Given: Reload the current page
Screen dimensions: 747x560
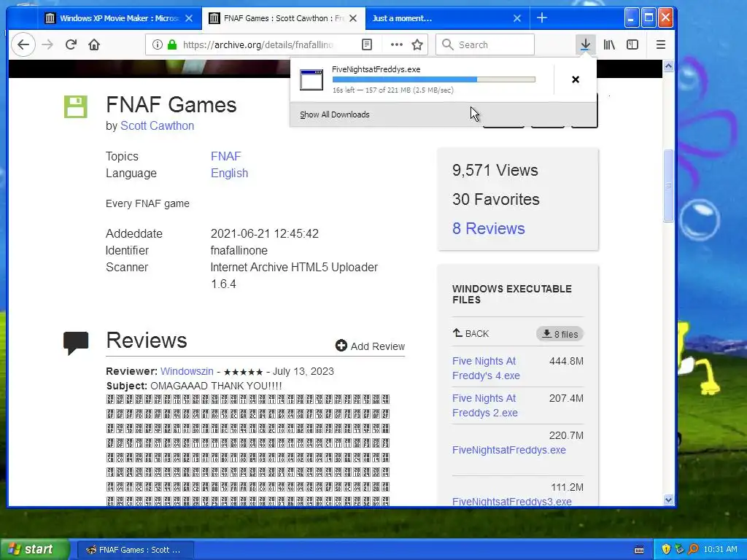Looking at the screenshot, I should coord(71,44).
